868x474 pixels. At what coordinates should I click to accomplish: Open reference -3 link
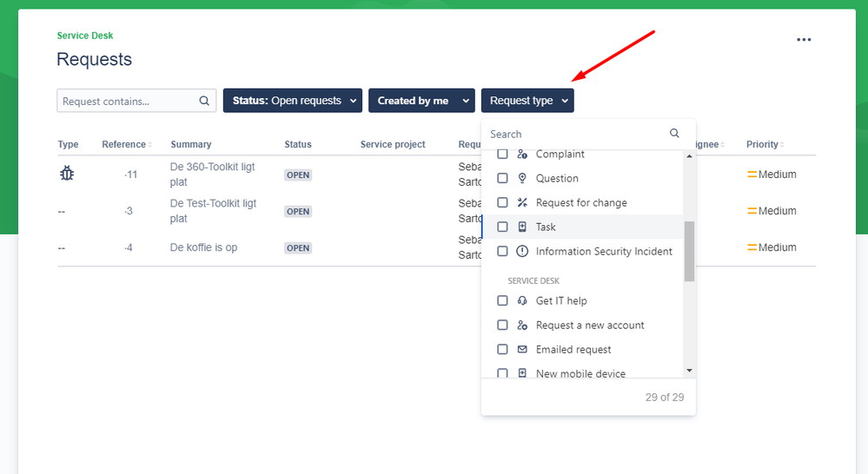(x=129, y=211)
